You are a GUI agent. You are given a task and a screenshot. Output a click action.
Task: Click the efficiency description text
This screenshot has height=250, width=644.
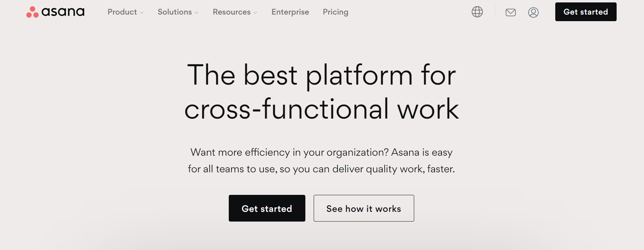tap(322, 160)
